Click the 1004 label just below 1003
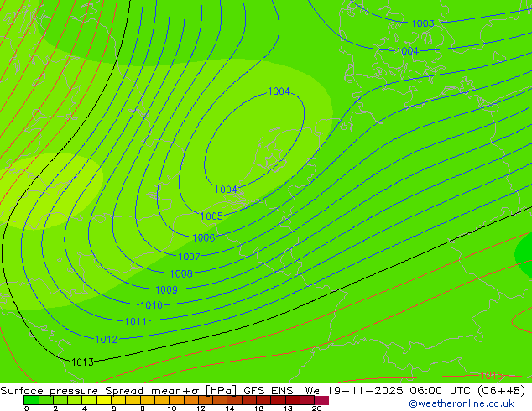Screen dimensions: 532x411 [x=408, y=51]
